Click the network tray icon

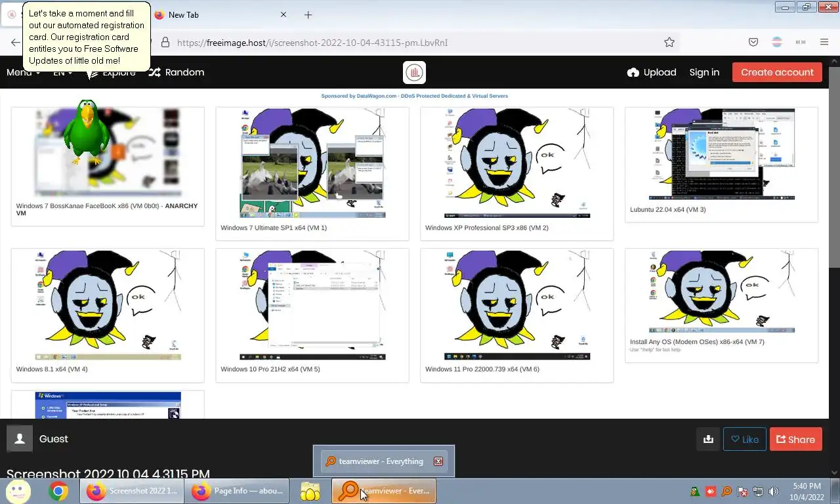click(758, 492)
